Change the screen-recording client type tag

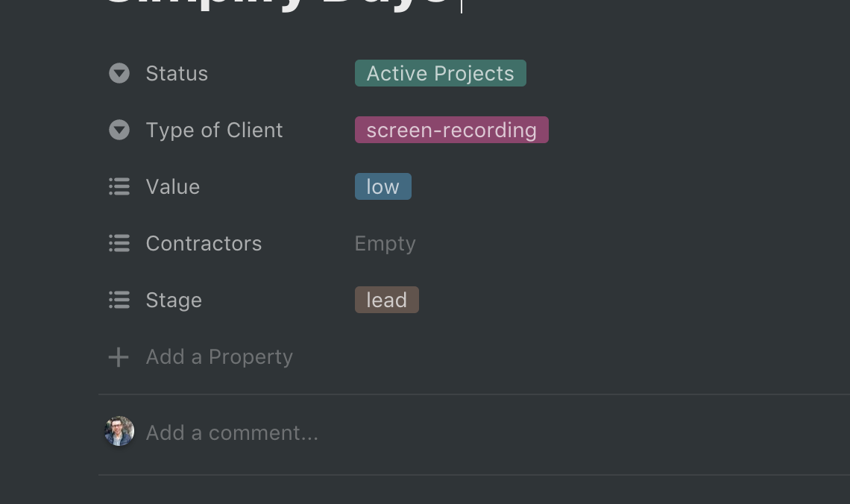pos(452,130)
